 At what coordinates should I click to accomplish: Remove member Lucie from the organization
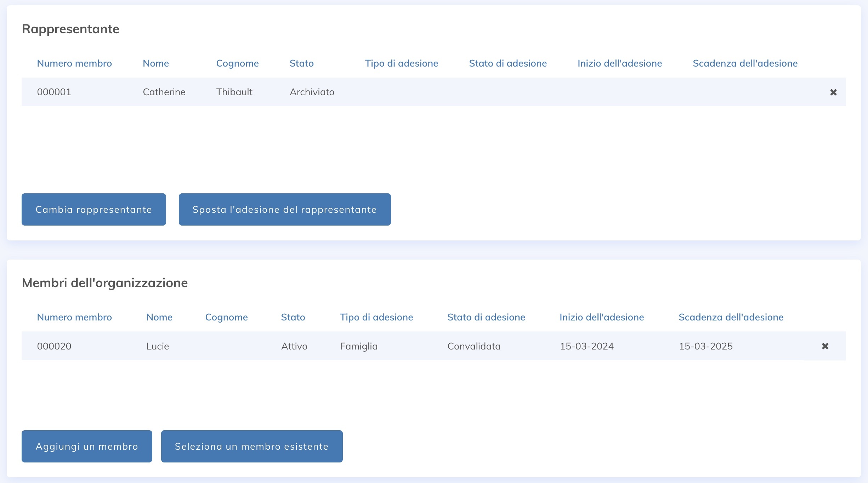point(825,346)
